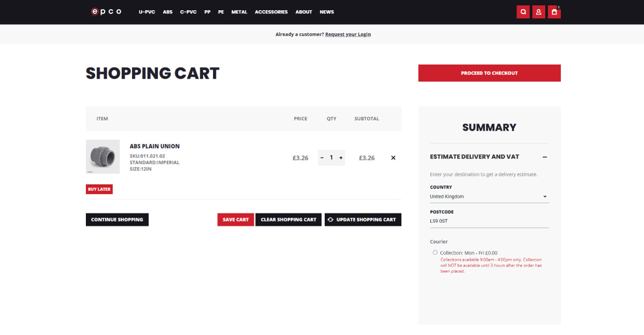
Task: Go to News page
Action: pos(327,12)
